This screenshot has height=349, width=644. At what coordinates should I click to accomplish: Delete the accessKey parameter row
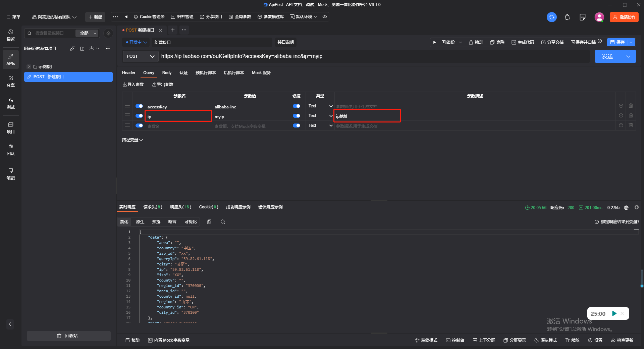click(x=631, y=106)
